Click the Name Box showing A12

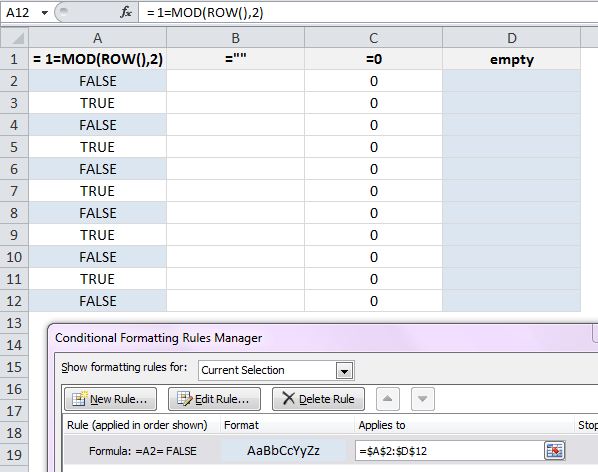click(x=19, y=13)
